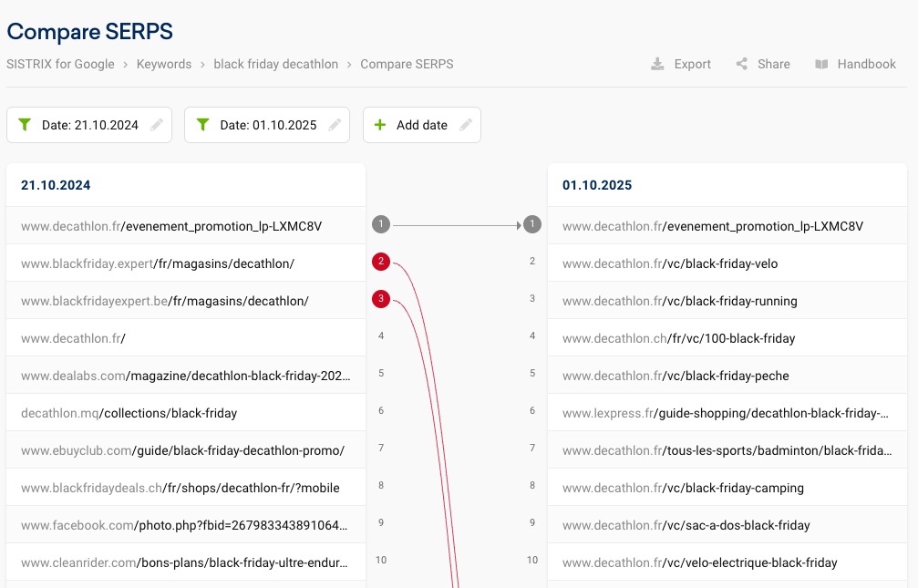Click the green plus Add date icon
The width and height of the screenshot is (918, 588).
click(380, 125)
